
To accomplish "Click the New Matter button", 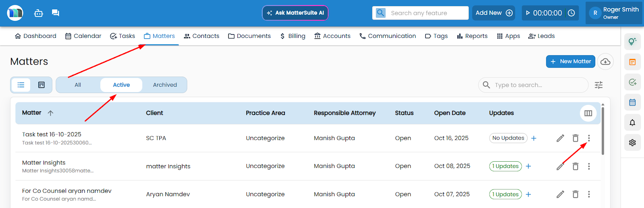I will coord(570,62).
